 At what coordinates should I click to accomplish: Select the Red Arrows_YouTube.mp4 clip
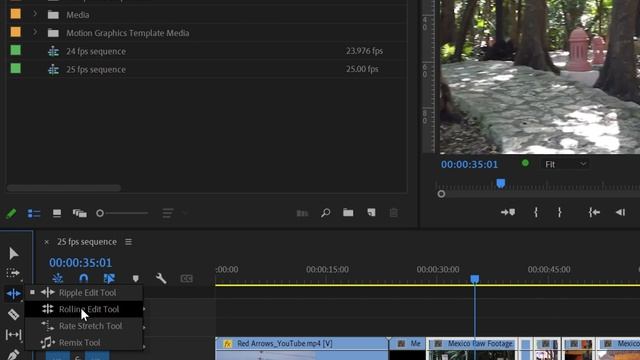click(302, 349)
